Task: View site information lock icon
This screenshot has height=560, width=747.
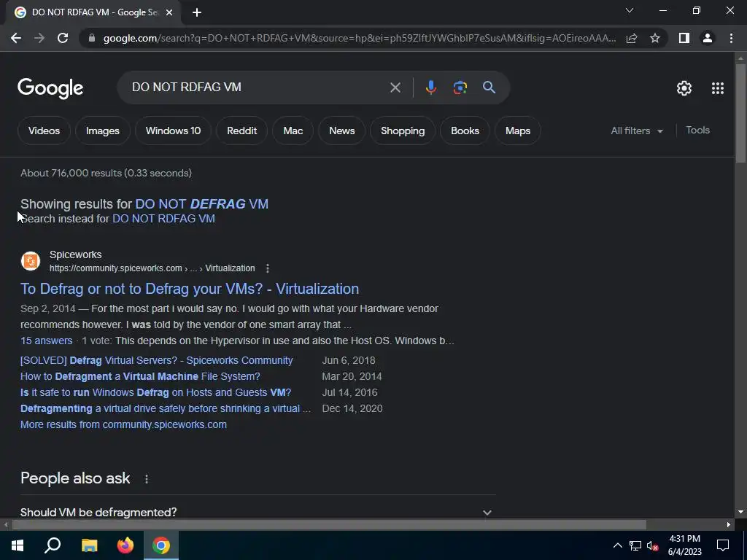Action: point(92,38)
